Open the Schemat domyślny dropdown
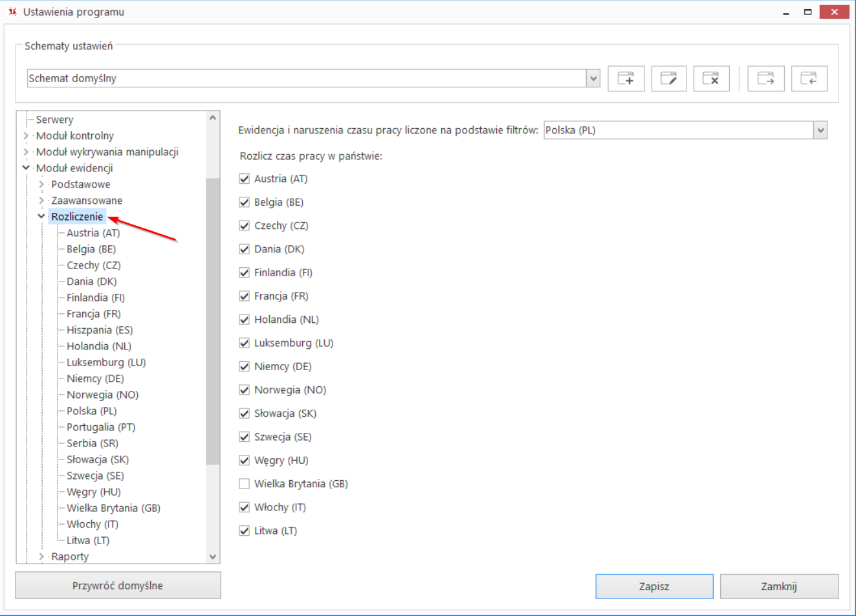 point(593,78)
